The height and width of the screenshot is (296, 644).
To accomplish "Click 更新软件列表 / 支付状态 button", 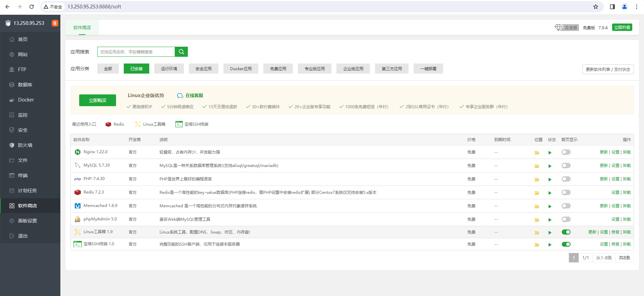I will [608, 69].
